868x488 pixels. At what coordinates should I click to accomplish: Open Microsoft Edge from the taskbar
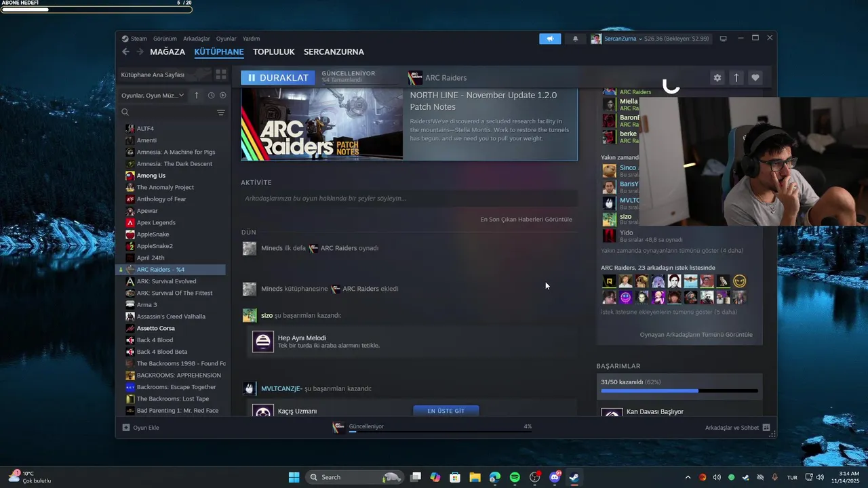point(495,477)
